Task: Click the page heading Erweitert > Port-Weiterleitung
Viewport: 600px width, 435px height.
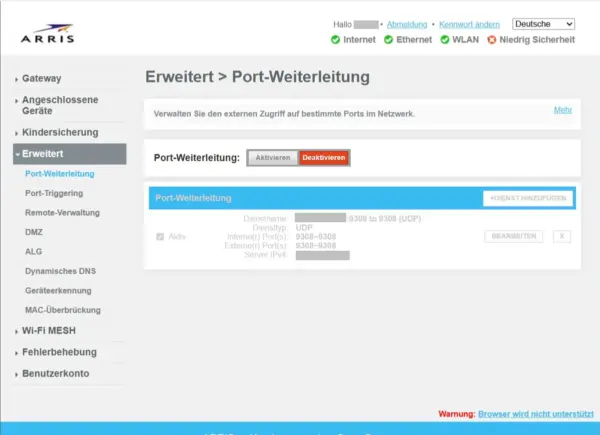Action: (257, 77)
